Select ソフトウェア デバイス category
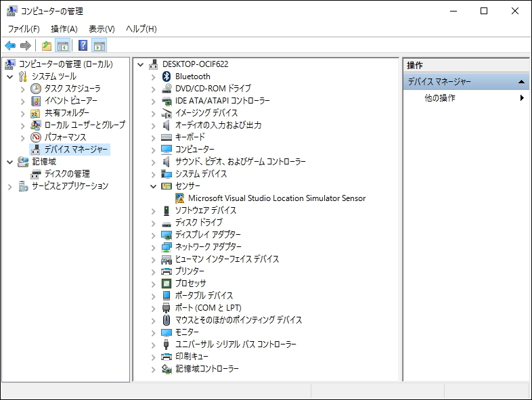The height and width of the screenshot is (400, 532). point(206,210)
